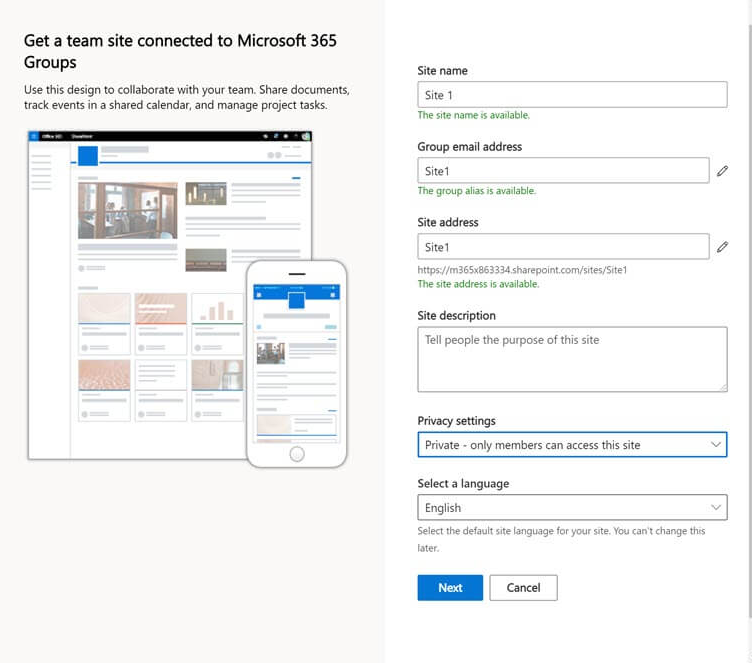Click the default site language hint text
Viewport: 752px width, 663px height.
coord(561,539)
